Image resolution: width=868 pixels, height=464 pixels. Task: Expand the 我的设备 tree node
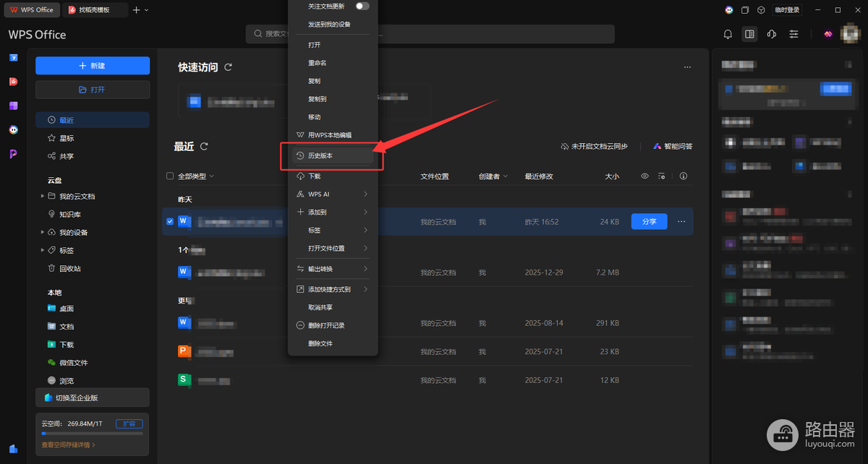(x=43, y=233)
